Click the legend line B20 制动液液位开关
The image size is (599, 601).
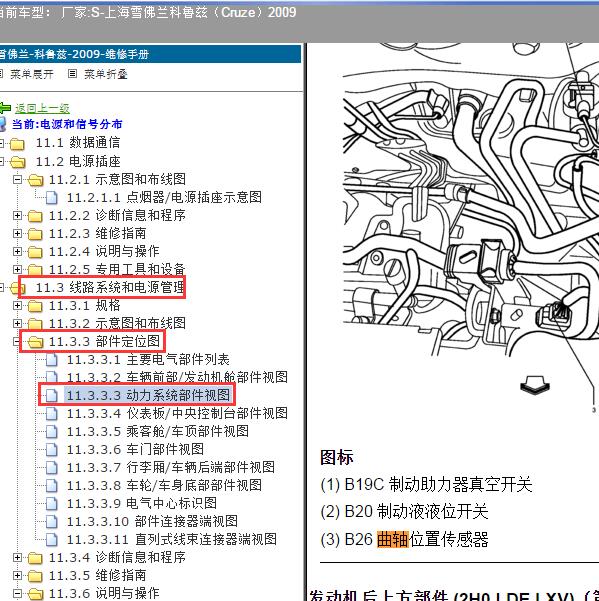point(404,512)
